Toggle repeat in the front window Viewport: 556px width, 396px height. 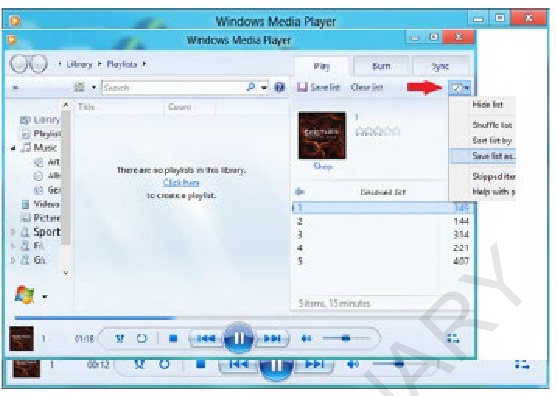(x=141, y=339)
